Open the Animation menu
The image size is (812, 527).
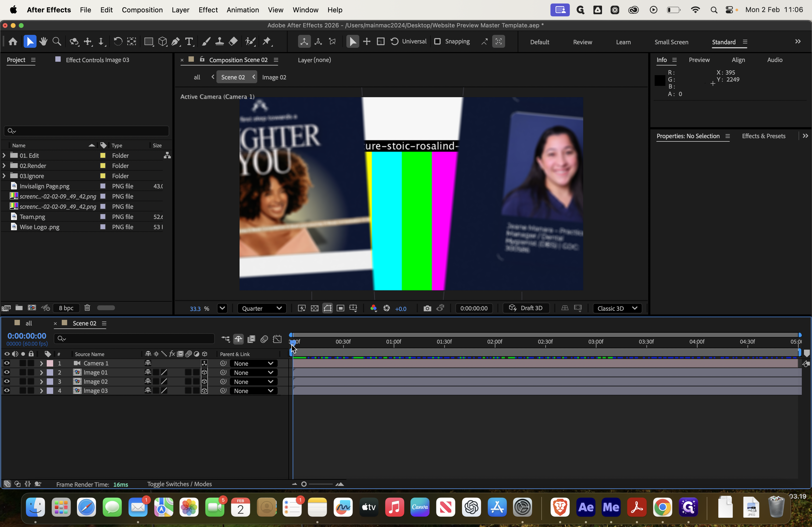coord(242,10)
